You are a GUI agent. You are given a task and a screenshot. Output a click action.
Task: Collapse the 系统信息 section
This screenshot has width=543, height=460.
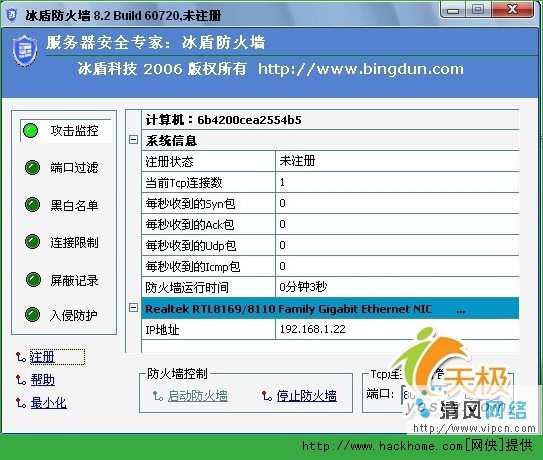pos(133,140)
